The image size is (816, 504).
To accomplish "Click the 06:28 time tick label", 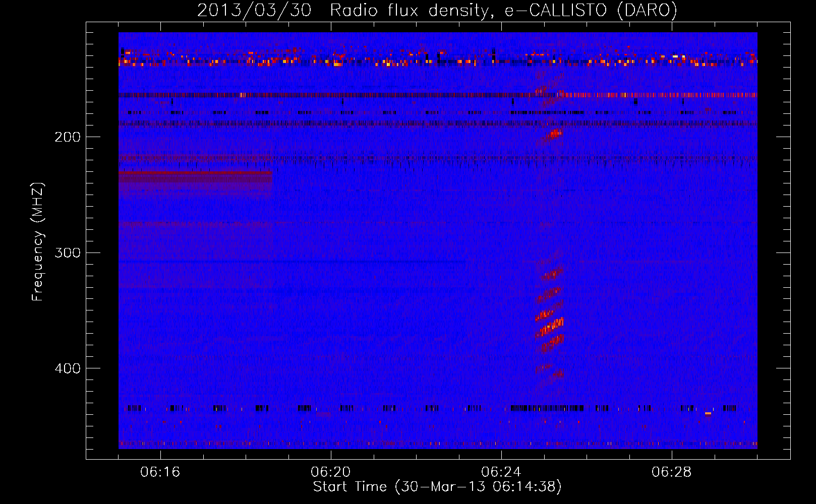I will click(x=672, y=472).
